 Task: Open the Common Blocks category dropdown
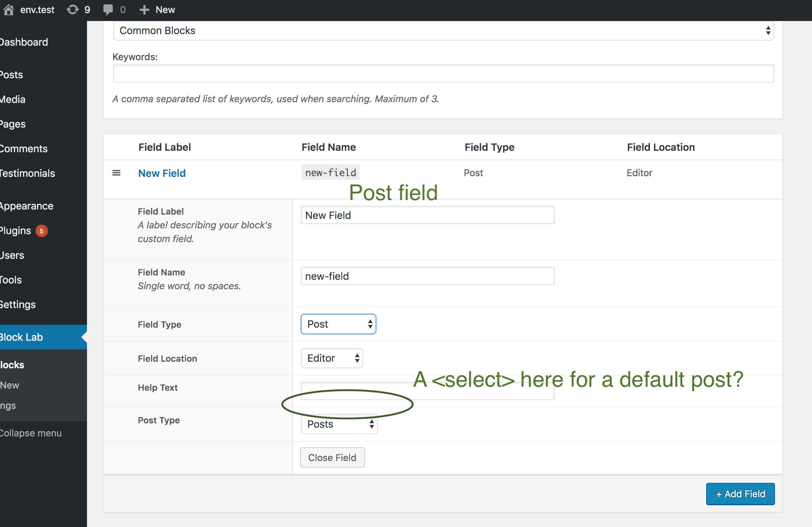pos(443,30)
